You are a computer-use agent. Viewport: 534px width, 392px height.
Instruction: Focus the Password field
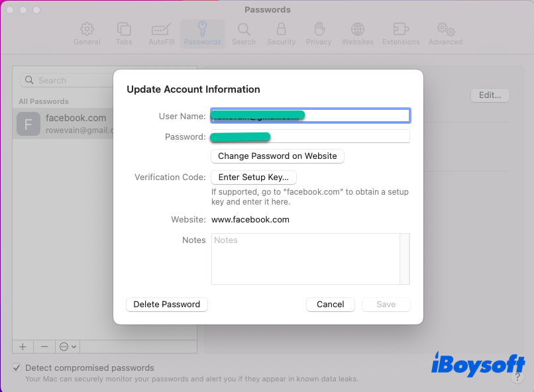pos(310,136)
